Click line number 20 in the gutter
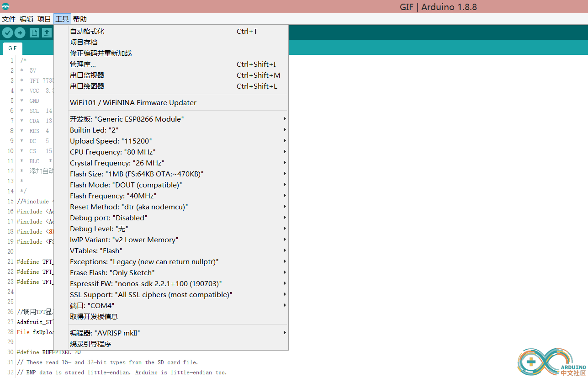 tap(11, 252)
